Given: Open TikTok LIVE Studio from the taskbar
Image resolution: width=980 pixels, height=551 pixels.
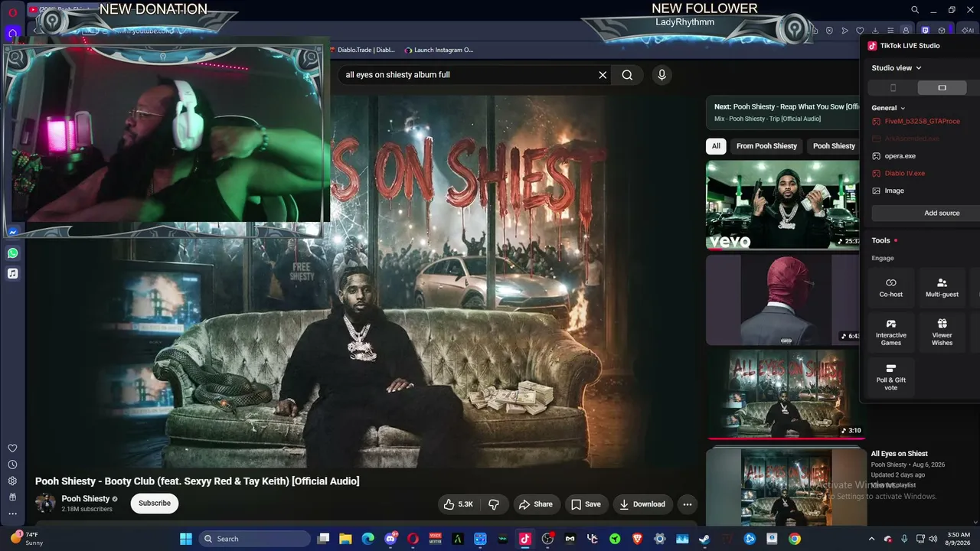Looking at the screenshot, I should click(525, 539).
